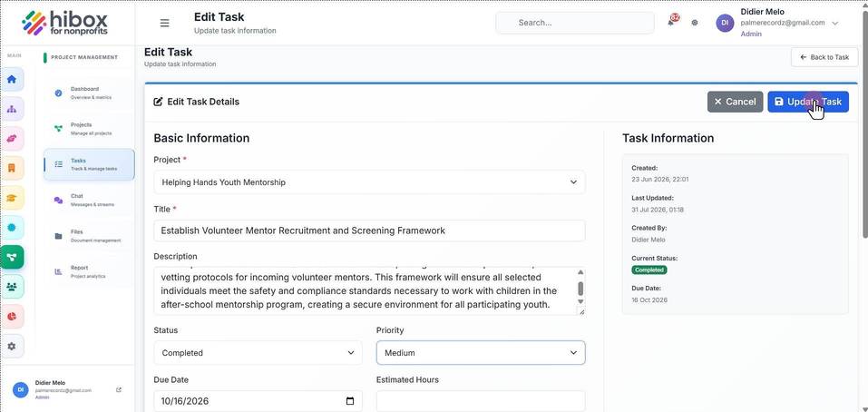
Task: Open Report project analytics menu item
Action: [89, 271]
